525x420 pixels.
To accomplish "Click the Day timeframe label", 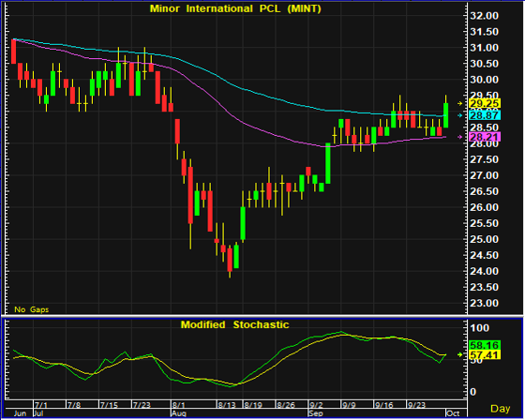I will pos(501,409).
